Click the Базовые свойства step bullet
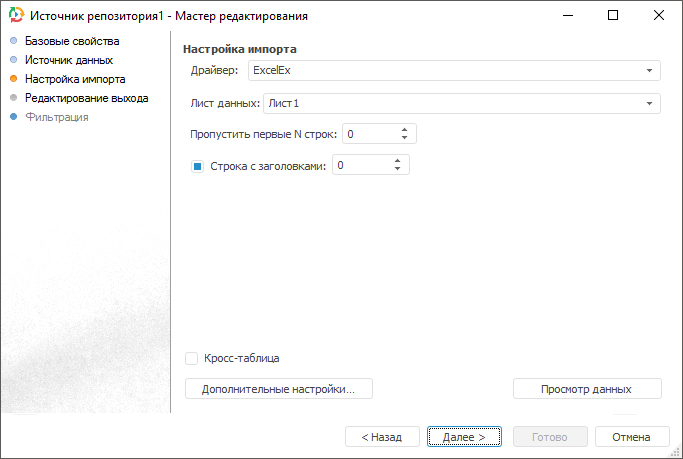The image size is (683, 459). point(13,42)
